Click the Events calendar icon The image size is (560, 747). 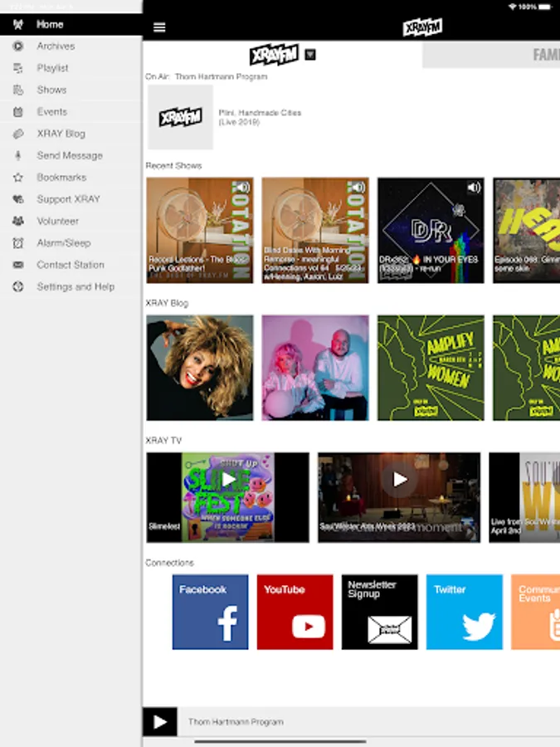[18, 112]
